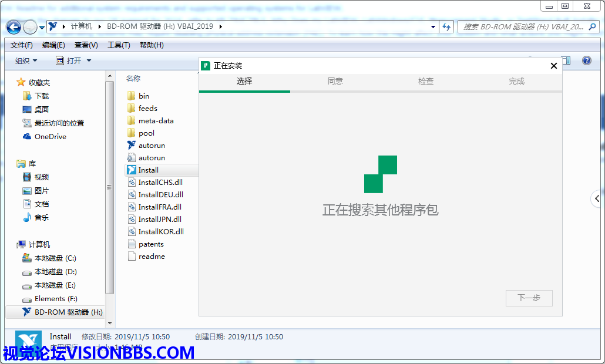This screenshot has width=605, height=364.
Task: Click the help question mark icon
Action: (x=586, y=60)
